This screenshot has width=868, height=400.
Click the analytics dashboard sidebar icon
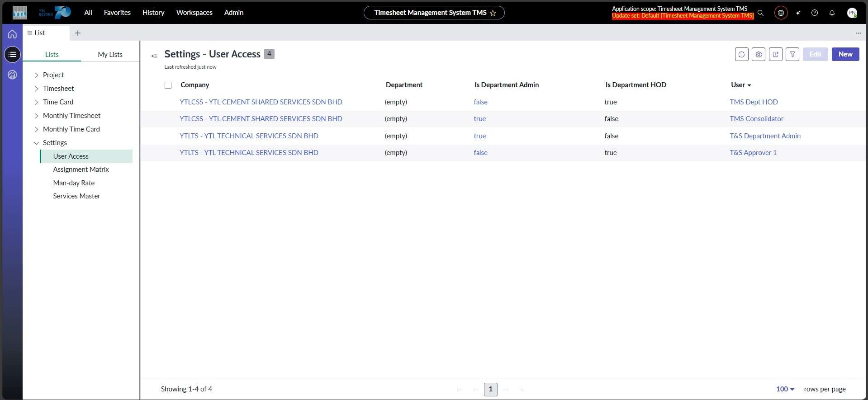click(x=12, y=75)
